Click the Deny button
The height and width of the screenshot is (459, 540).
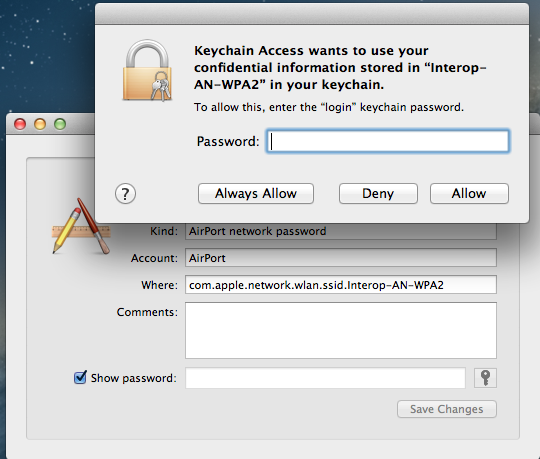[378, 194]
